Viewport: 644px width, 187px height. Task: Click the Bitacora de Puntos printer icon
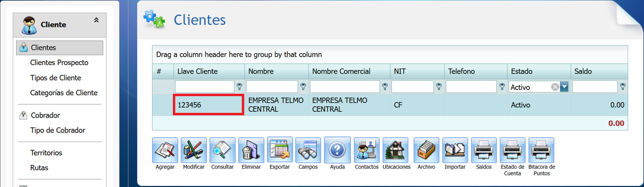tap(542, 150)
